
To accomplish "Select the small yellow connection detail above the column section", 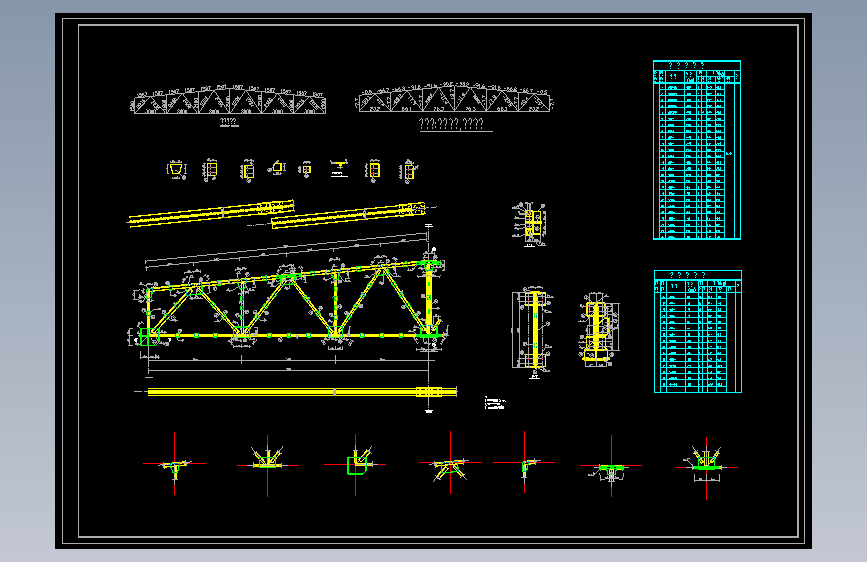I will (530, 223).
